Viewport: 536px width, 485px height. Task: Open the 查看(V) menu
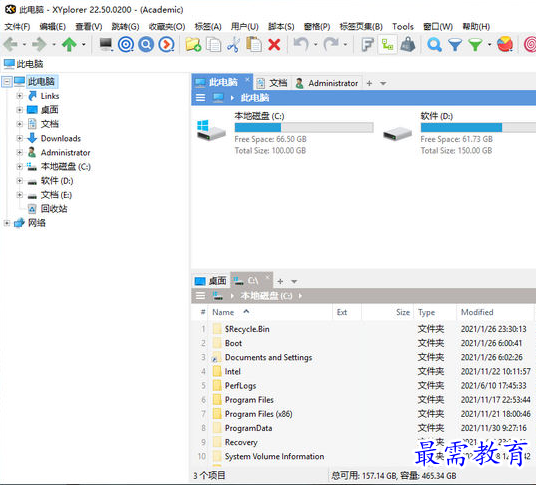click(x=89, y=27)
